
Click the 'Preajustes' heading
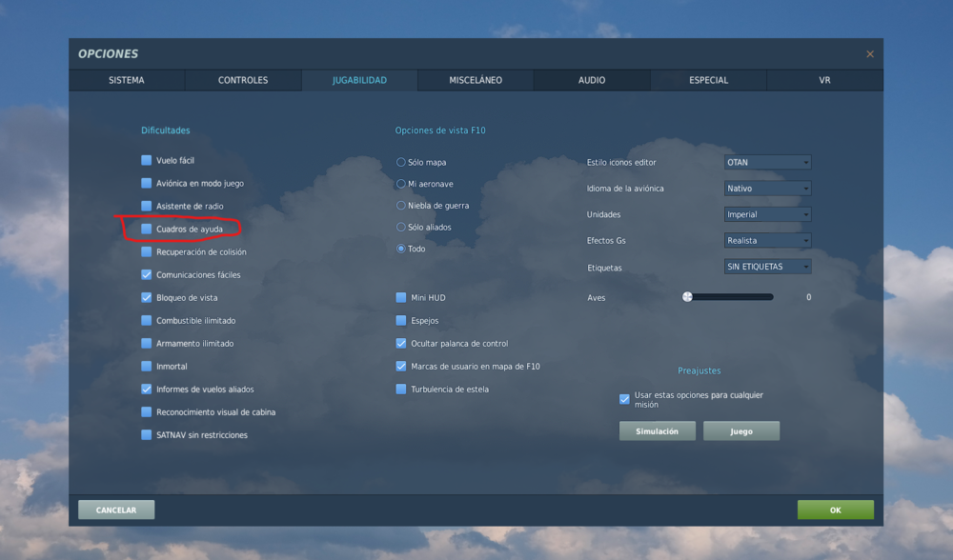pos(699,370)
